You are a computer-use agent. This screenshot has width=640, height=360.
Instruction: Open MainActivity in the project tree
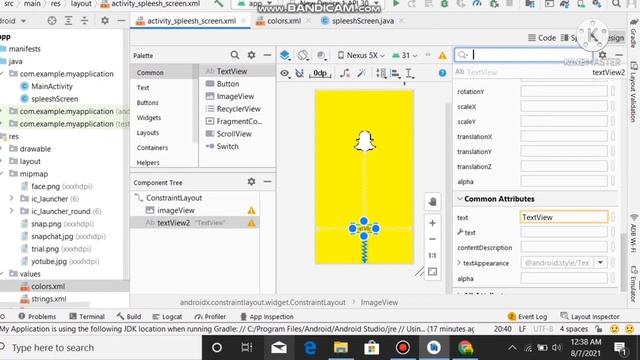[52, 87]
